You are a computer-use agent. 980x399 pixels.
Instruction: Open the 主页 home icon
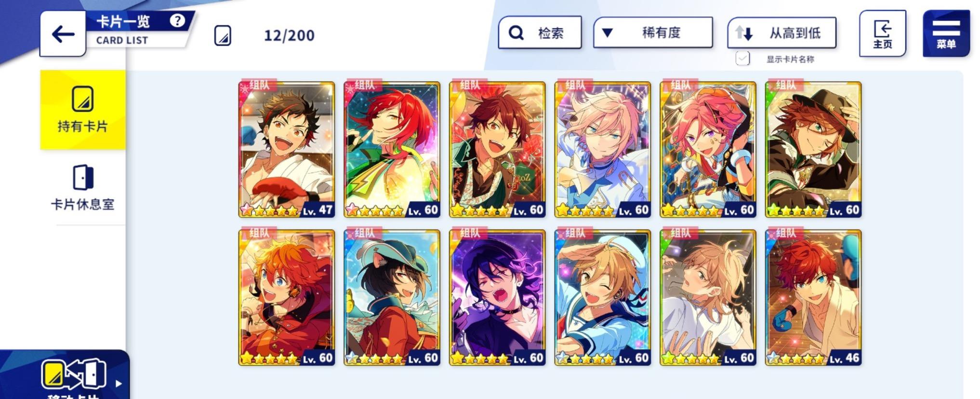882,33
